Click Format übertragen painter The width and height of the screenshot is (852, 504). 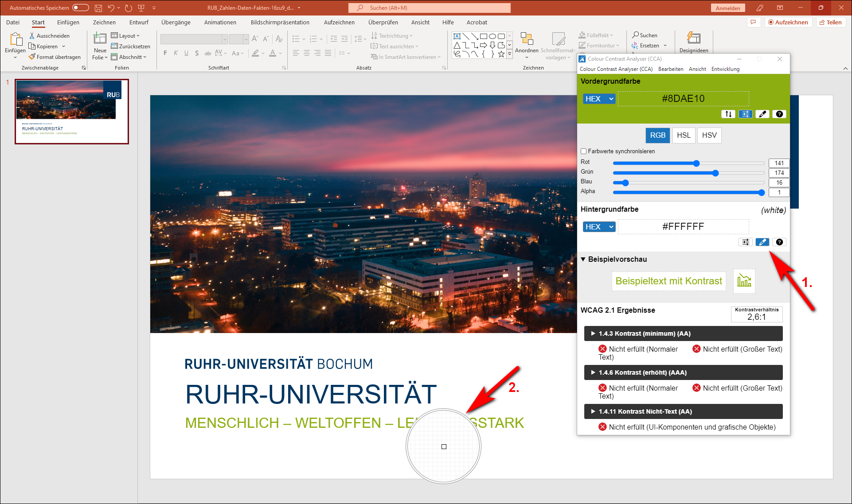[x=55, y=57]
